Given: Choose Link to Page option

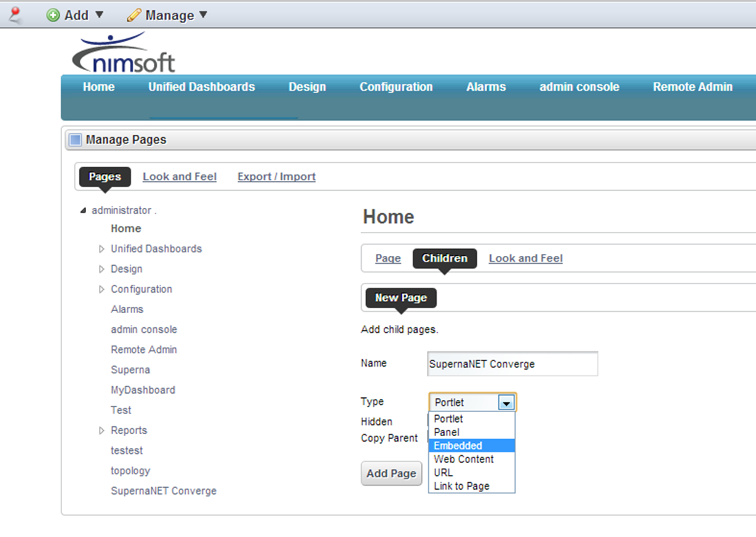Looking at the screenshot, I should (x=472, y=487).
